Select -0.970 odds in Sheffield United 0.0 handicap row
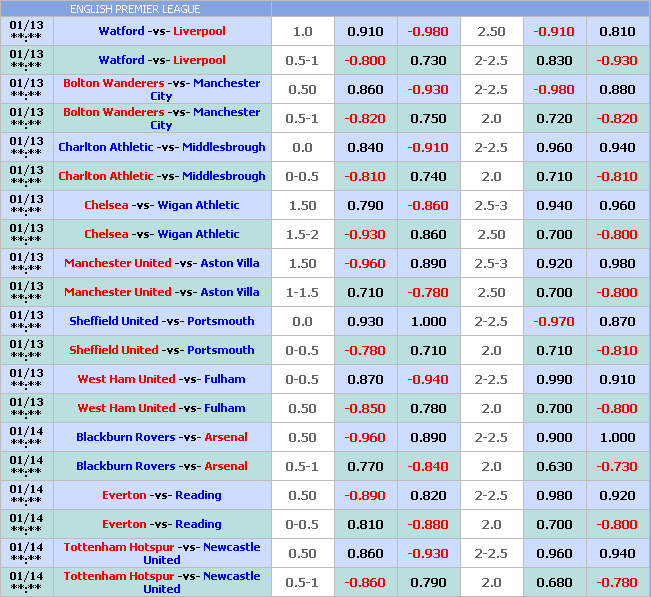 coord(554,322)
